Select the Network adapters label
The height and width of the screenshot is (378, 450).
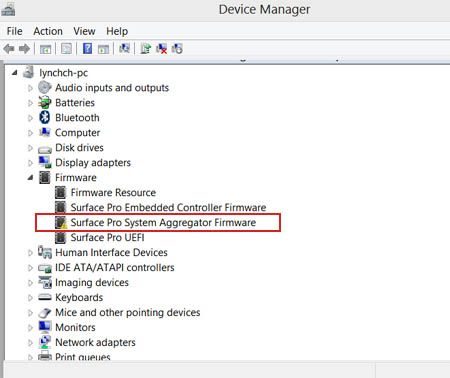[95, 342]
